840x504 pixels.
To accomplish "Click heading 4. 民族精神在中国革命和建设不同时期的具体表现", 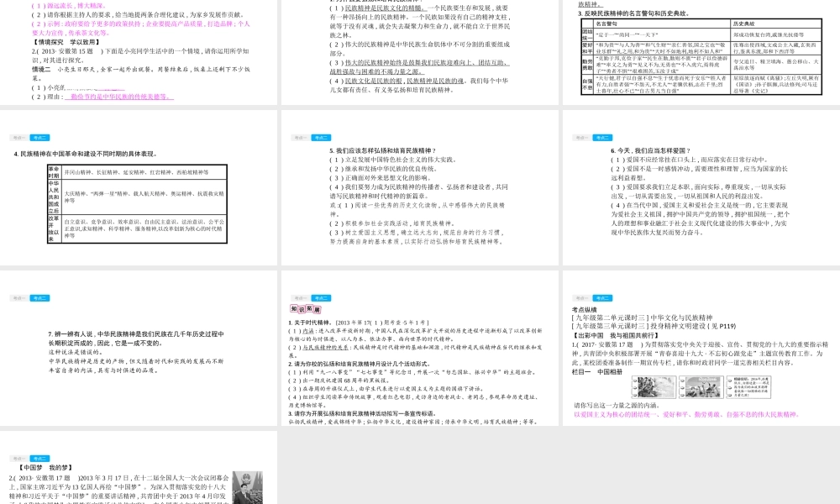I will pyautogui.click(x=86, y=154).
